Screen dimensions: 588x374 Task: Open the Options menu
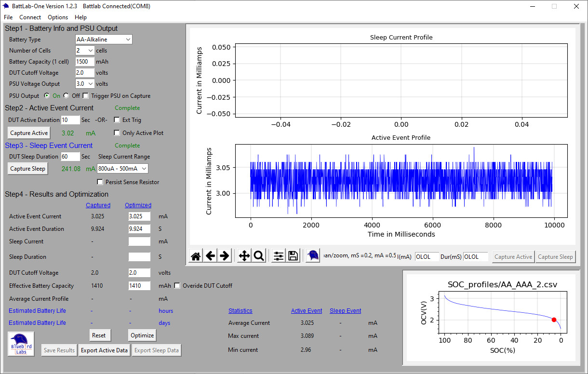(58, 17)
